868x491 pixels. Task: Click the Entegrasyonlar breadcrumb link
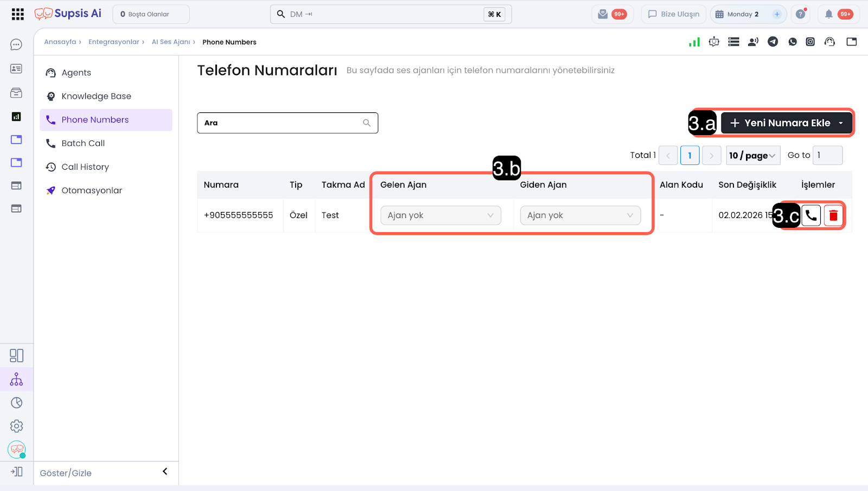pos(114,42)
